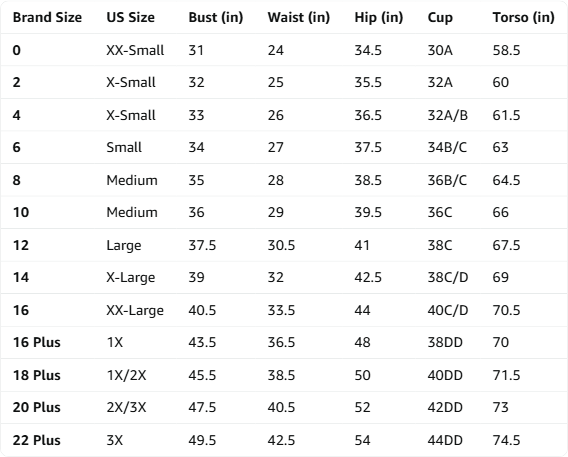568x457 pixels.
Task: Select torso value 74.5
Action: coord(506,440)
